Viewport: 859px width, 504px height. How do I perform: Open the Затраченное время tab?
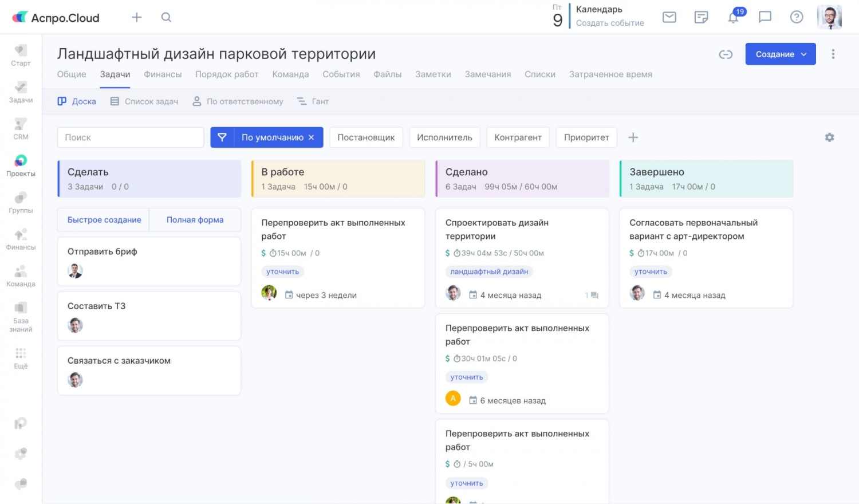(610, 74)
